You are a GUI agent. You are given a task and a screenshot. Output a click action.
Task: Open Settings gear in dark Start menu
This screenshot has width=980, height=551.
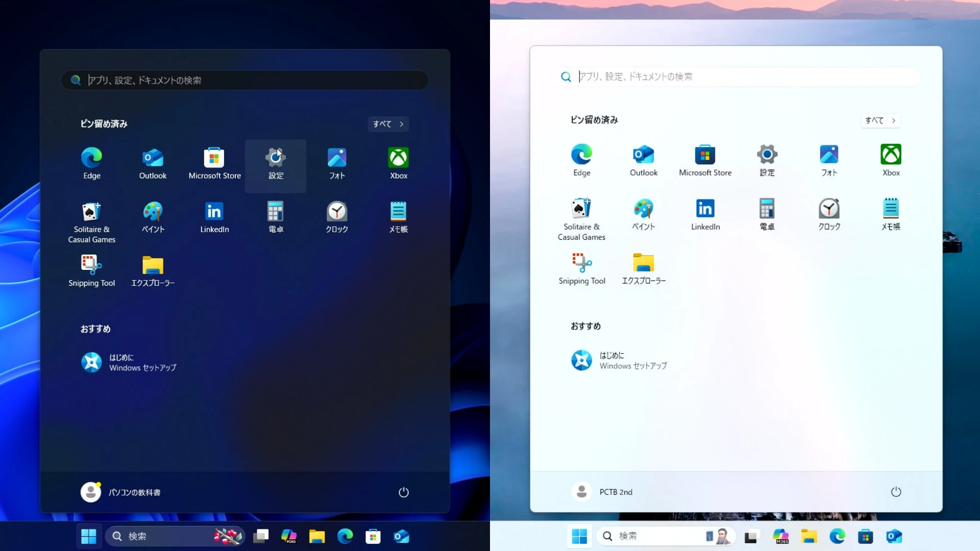276,164
